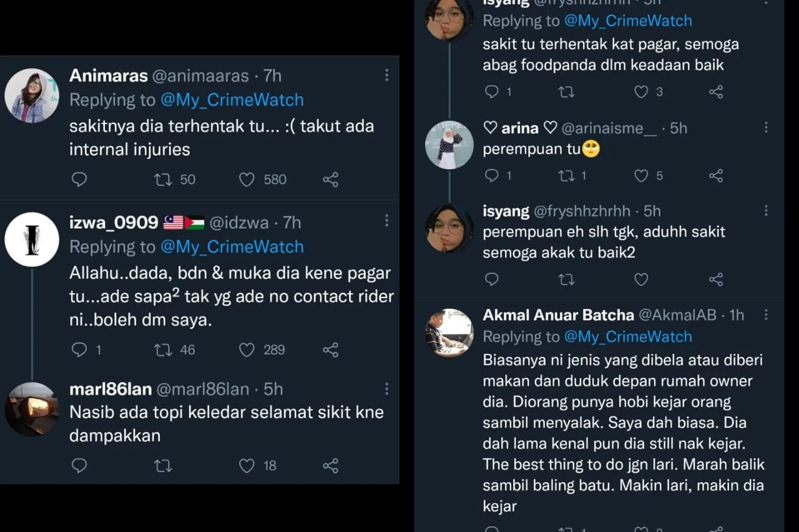Reply to the Animaras tweet

click(79, 180)
